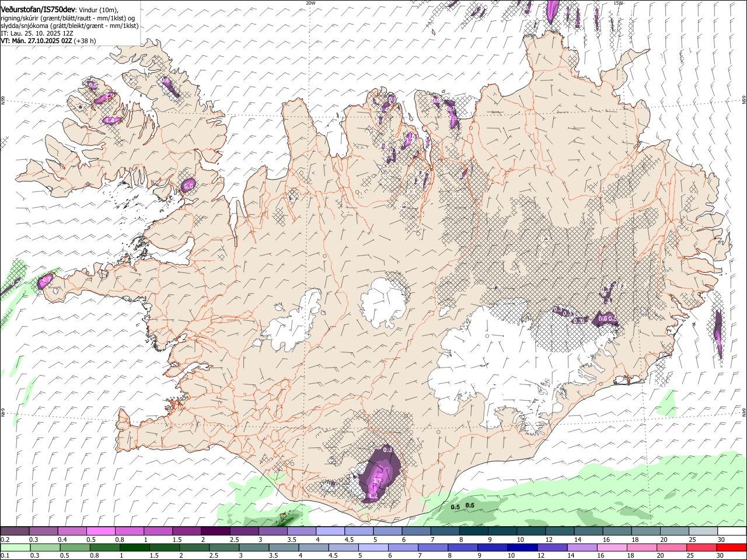The height and width of the screenshot is (560, 747).
Task: Click the 20W longitude label at top
Action: [311, 3]
